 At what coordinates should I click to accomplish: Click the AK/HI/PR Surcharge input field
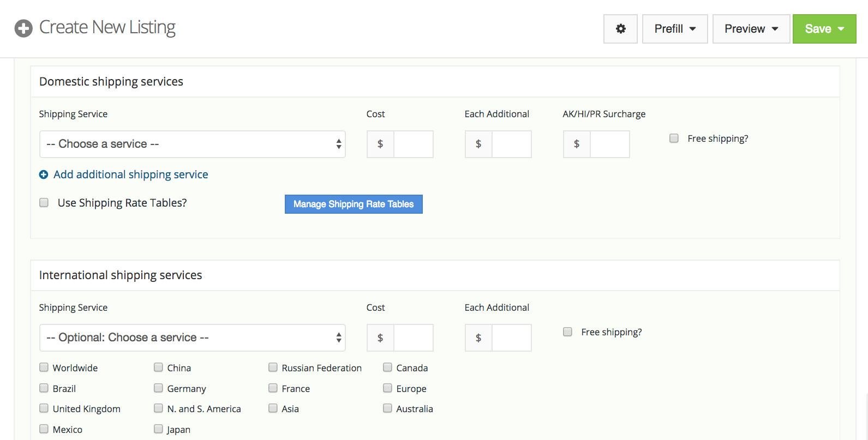609,144
